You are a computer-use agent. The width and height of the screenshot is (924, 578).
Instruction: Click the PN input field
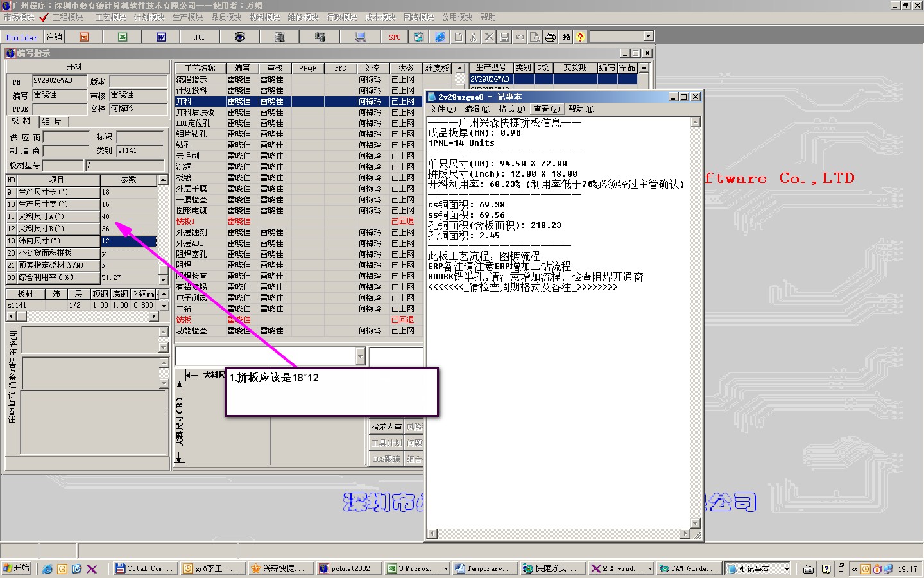click(59, 81)
